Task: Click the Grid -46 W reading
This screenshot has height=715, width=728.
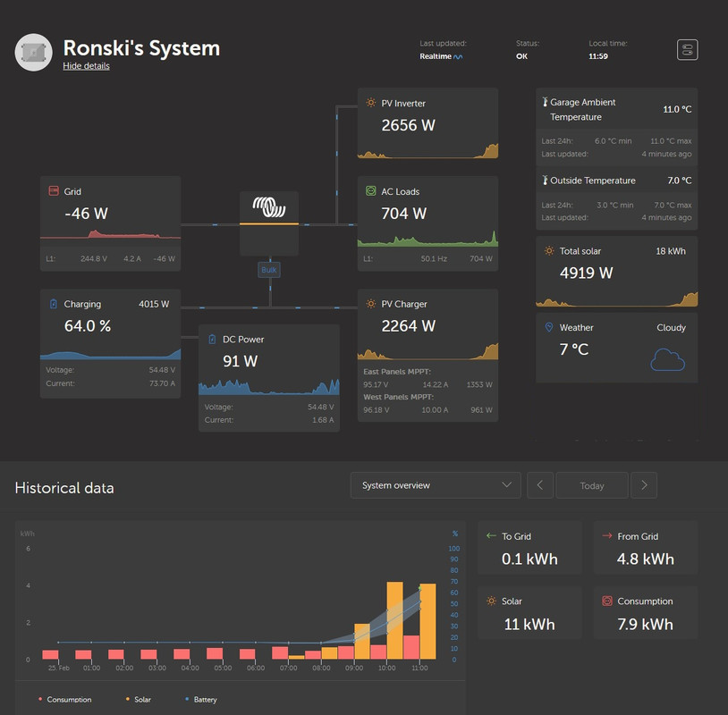Action: [87, 214]
